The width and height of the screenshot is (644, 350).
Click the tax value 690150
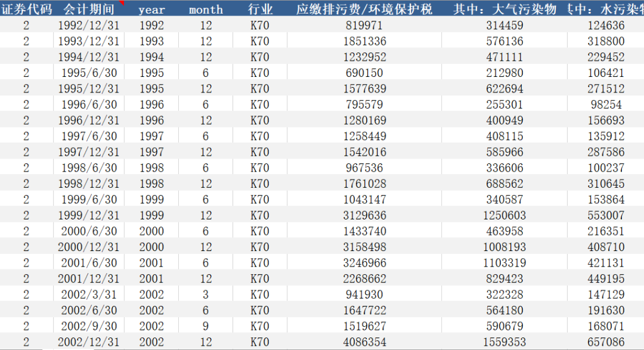[364, 73]
